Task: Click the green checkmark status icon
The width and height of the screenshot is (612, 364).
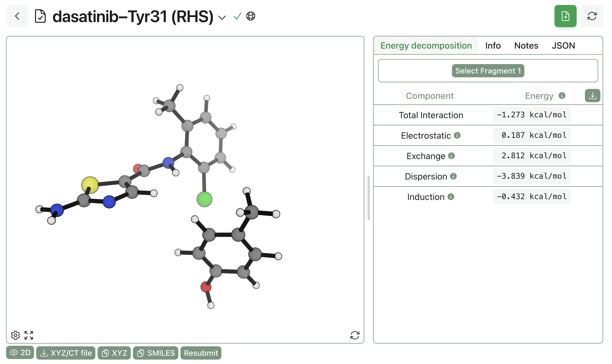Action: coord(237,16)
